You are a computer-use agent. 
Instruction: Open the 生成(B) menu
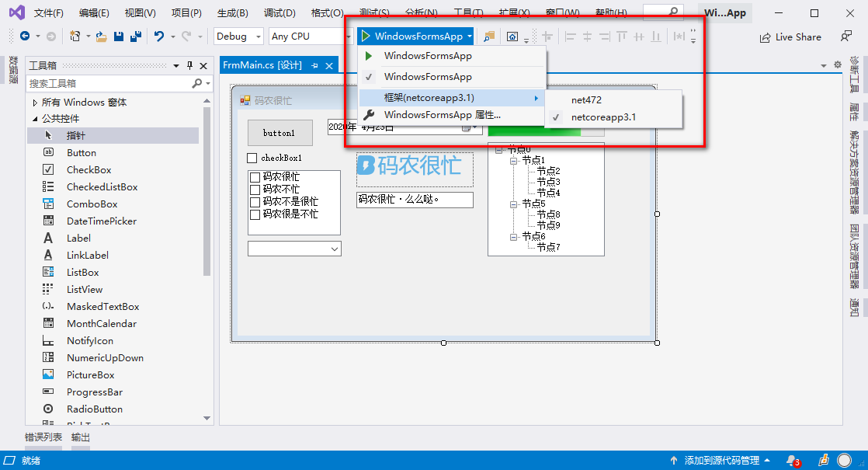(232, 12)
